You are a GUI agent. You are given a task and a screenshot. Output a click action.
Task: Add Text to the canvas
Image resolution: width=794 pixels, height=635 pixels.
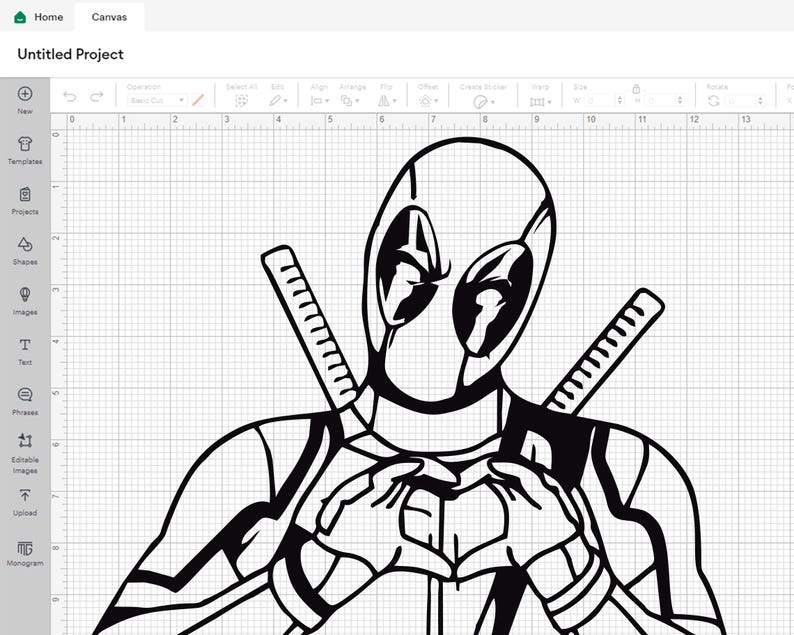point(25,351)
